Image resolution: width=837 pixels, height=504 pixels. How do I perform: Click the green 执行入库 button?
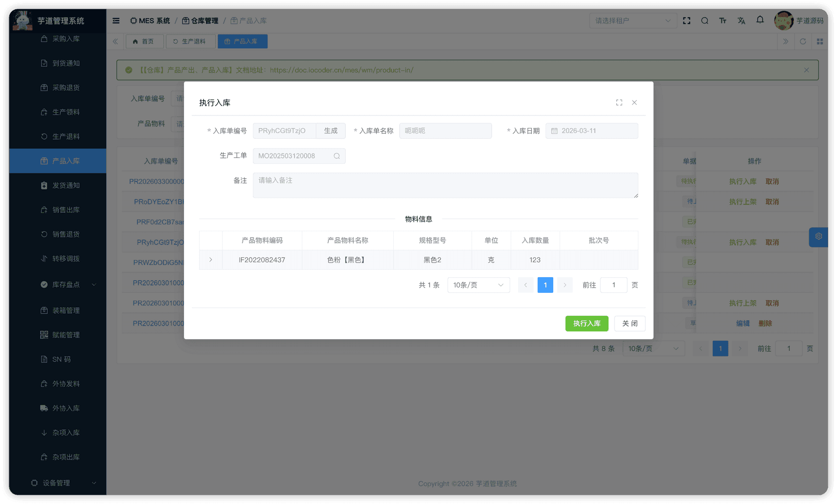587,324
